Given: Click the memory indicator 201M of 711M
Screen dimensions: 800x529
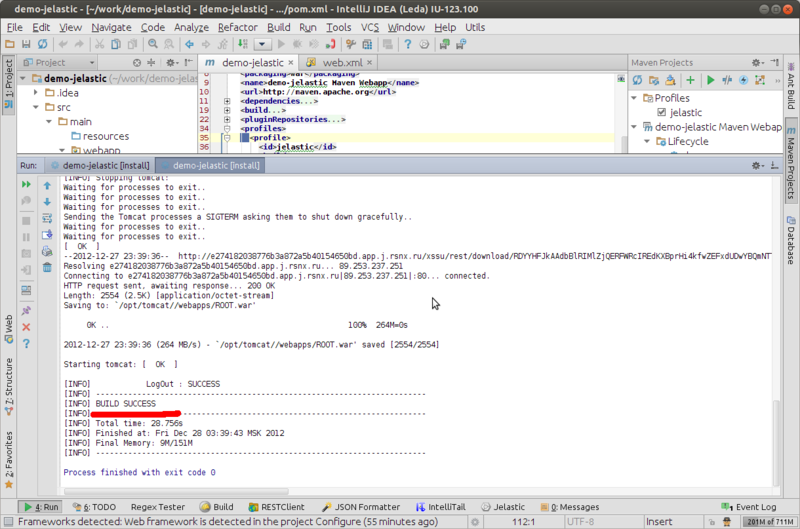Looking at the screenshot, I should (770, 522).
